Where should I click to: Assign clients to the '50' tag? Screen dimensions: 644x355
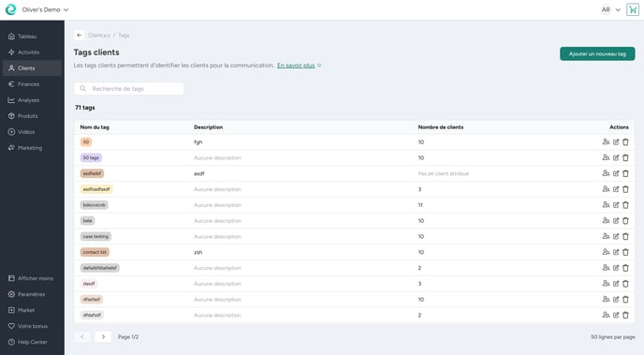606,142
